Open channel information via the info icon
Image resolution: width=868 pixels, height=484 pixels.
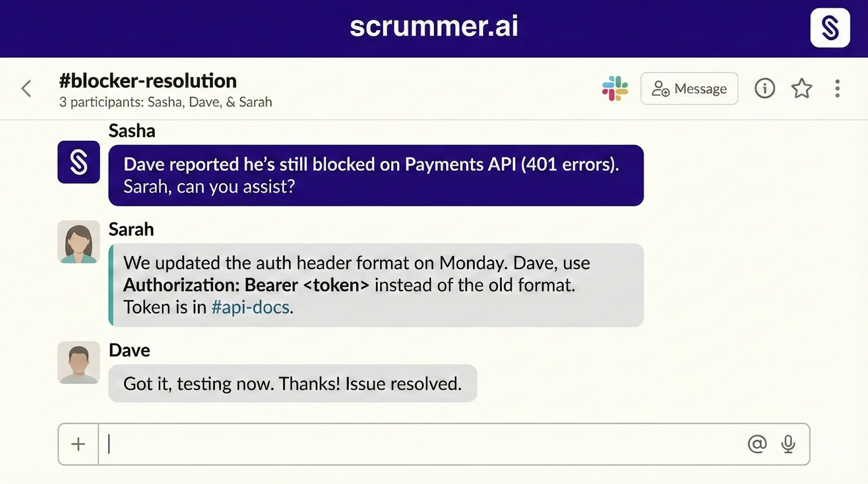(764, 88)
